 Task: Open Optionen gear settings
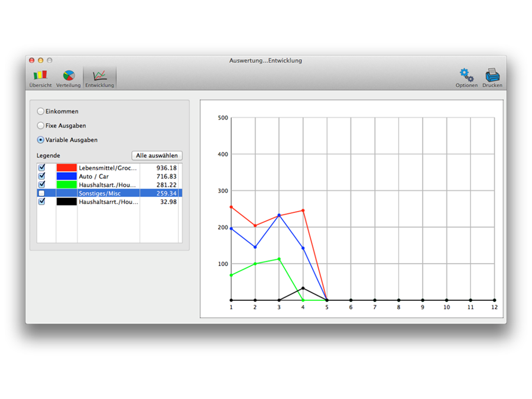[x=466, y=78]
